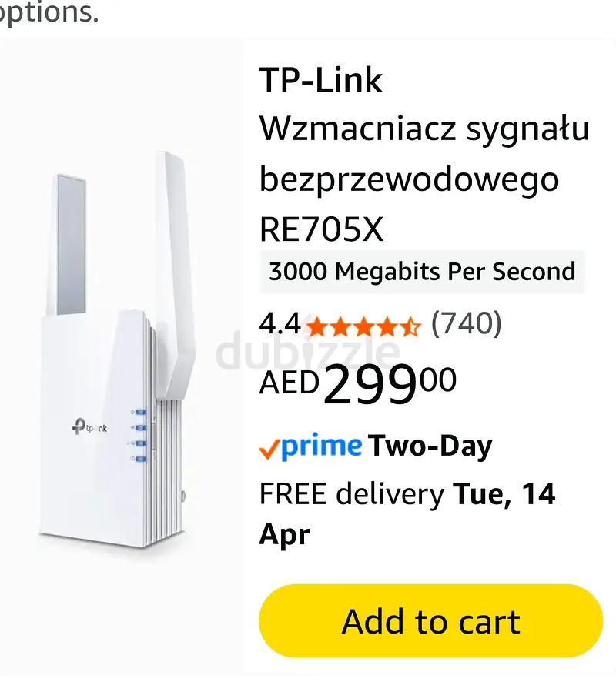Click the blue prime logo text

tap(321, 446)
